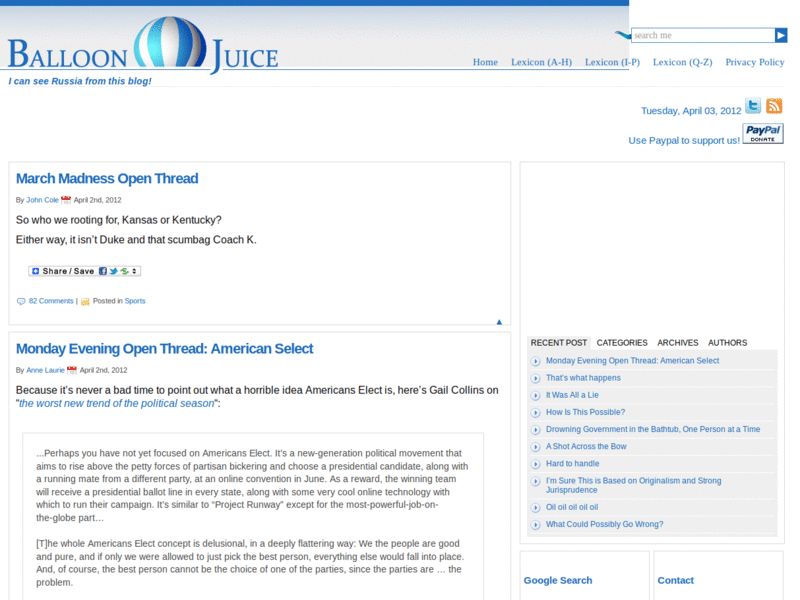Click calendar icon next to John Cole
This screenshot has width=800, height=600.
click(66, 200)
